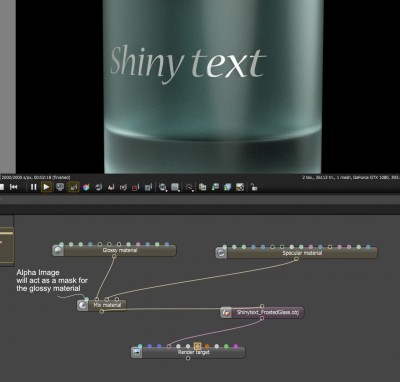Click the Specular material node icon
This screenshot has width=400, height=382.
point(221,253)
